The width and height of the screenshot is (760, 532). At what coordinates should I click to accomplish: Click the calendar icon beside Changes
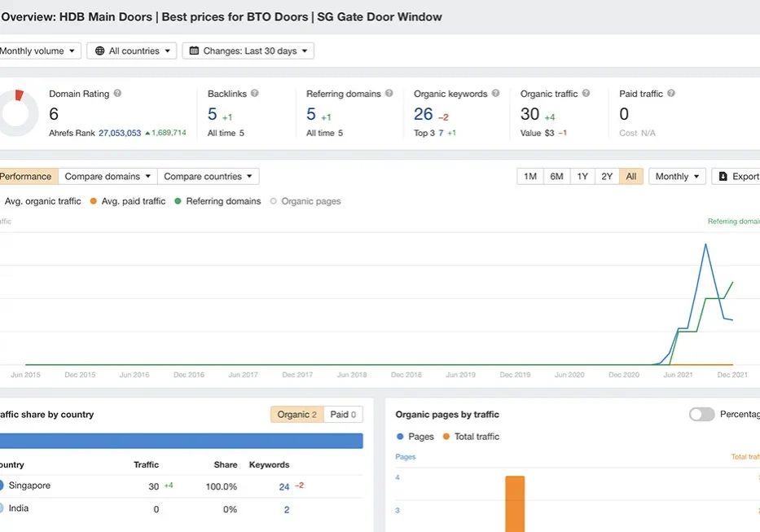194,51
